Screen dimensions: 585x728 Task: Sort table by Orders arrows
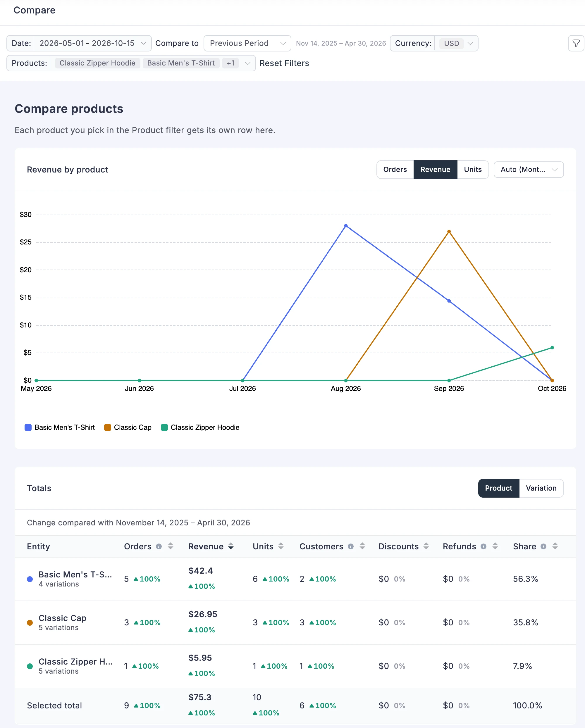coord(171,546)
